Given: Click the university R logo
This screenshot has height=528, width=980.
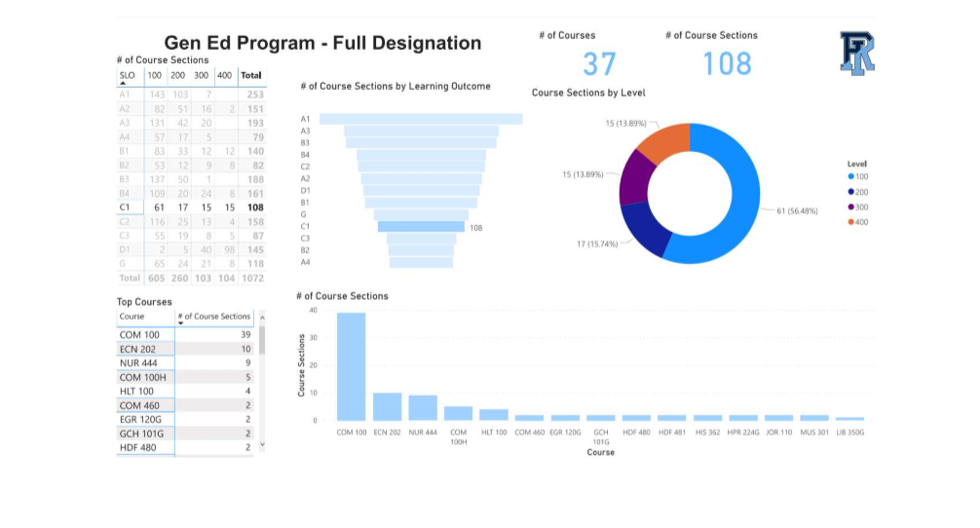Looking at the screenshot, I should 857,53.
